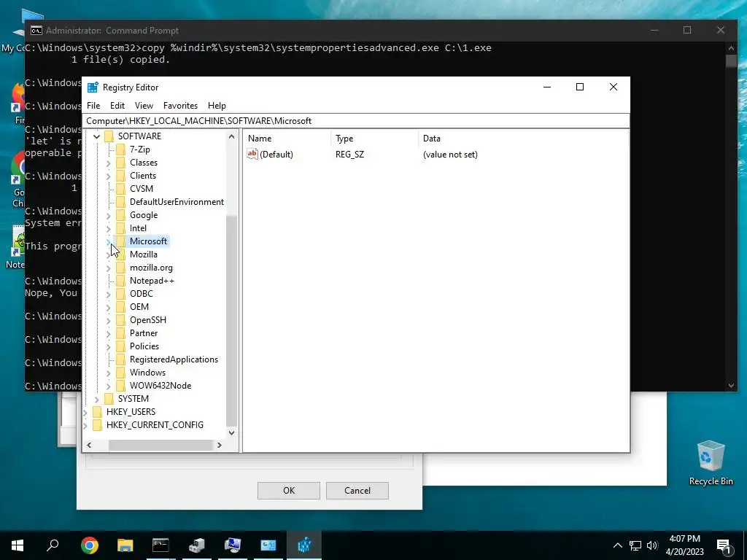The width and height of the screenshot is (747, 560).
Task: Click the tree pane vertical scrollbar thumb
Action: [x=231, y=320]
